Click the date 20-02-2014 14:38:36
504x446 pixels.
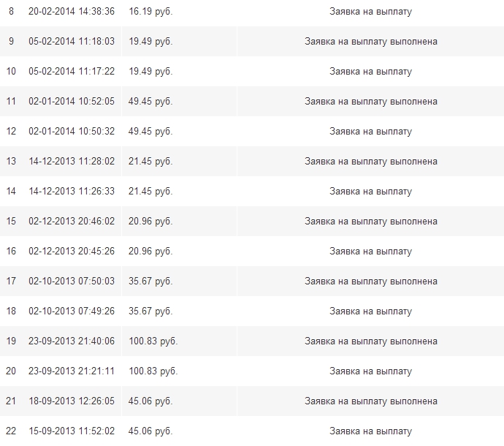click(x=71, y=12)
